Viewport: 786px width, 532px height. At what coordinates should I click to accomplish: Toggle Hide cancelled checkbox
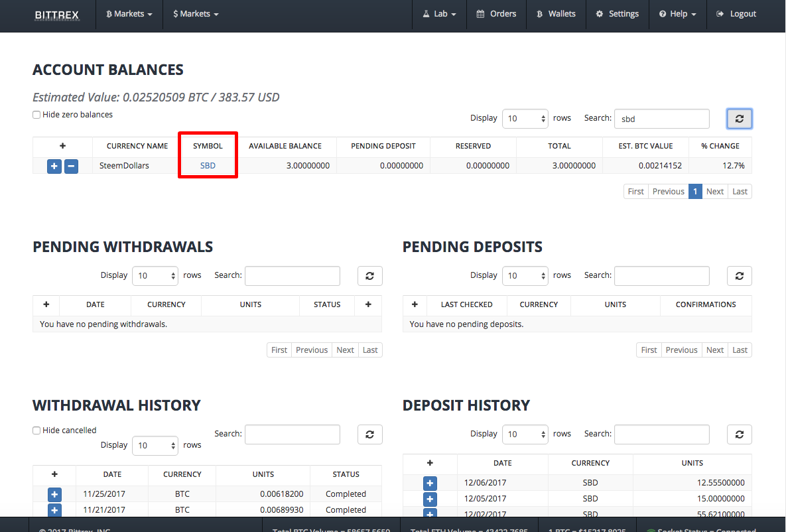(36, 431)
